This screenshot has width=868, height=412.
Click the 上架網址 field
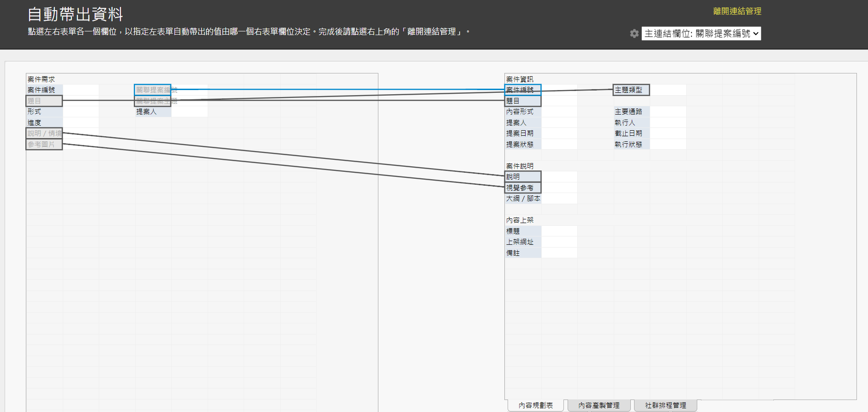click(522, 242)
